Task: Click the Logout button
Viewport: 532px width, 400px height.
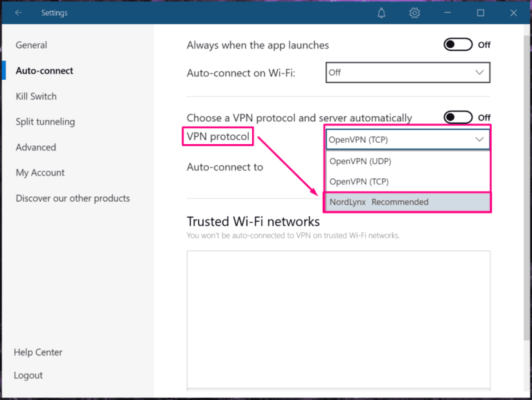Action: point(28,375)
